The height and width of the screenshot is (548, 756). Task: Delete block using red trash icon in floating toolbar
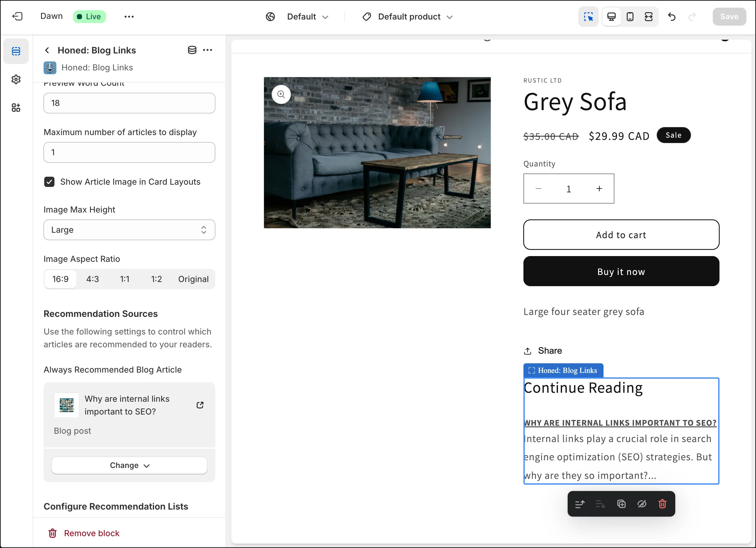tap(662, 504)
